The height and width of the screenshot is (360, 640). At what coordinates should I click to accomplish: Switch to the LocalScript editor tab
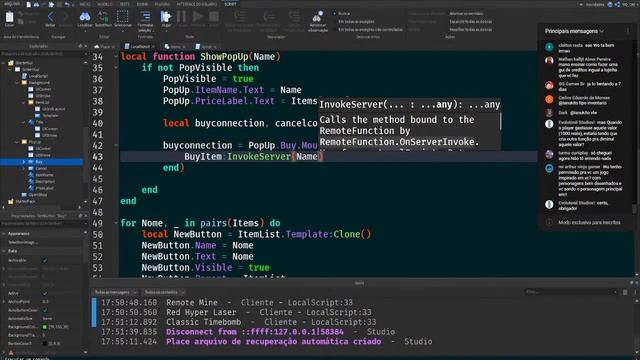[x=140, y=47]
